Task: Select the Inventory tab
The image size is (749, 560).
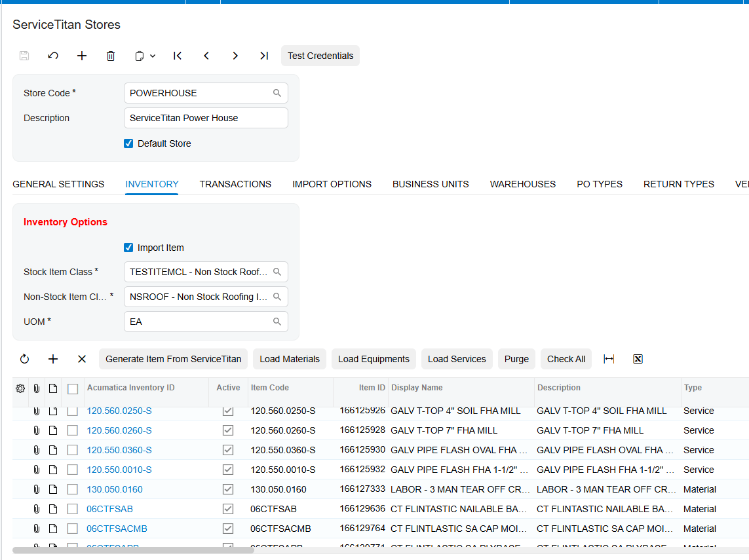Action: coord(152,184)
